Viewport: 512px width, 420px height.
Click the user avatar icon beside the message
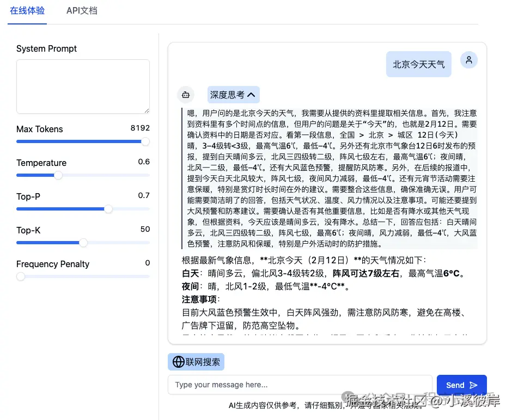click(x=468, y=60)
